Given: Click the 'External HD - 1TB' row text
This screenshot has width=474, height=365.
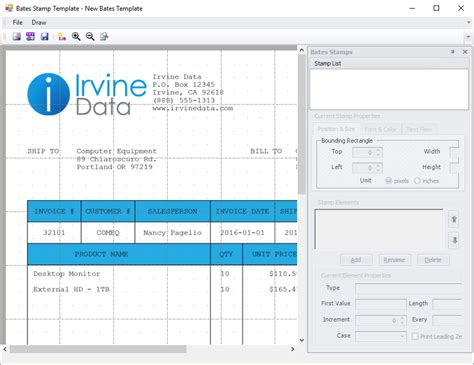Looking at the screenshot, I should [71, 289].
